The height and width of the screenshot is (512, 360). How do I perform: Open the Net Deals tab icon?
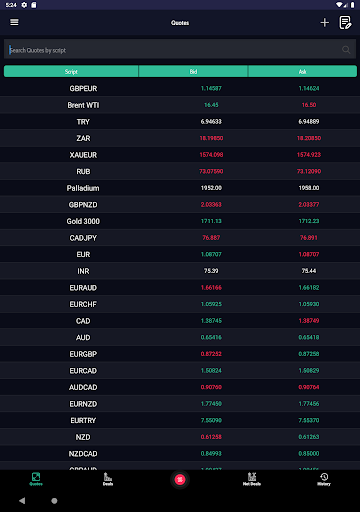[x=252, y=479]
